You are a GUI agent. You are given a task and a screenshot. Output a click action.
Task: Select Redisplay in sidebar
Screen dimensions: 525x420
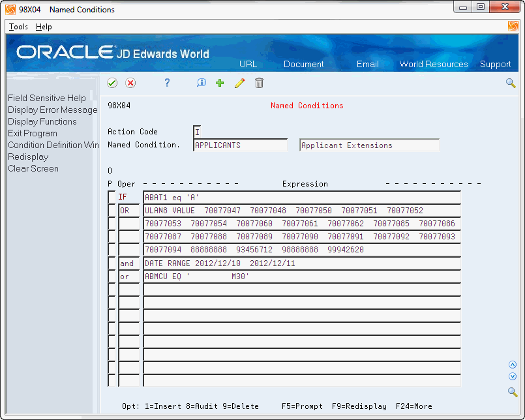click(28, 157)
